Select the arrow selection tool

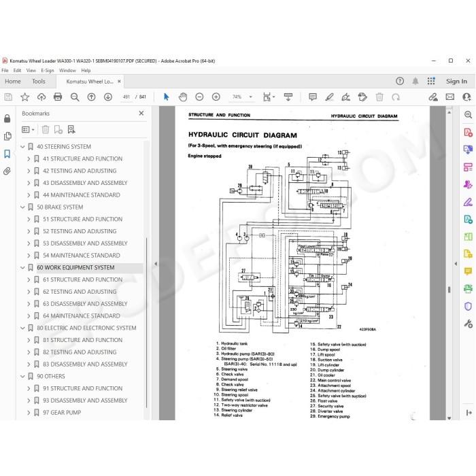[166, 97]
